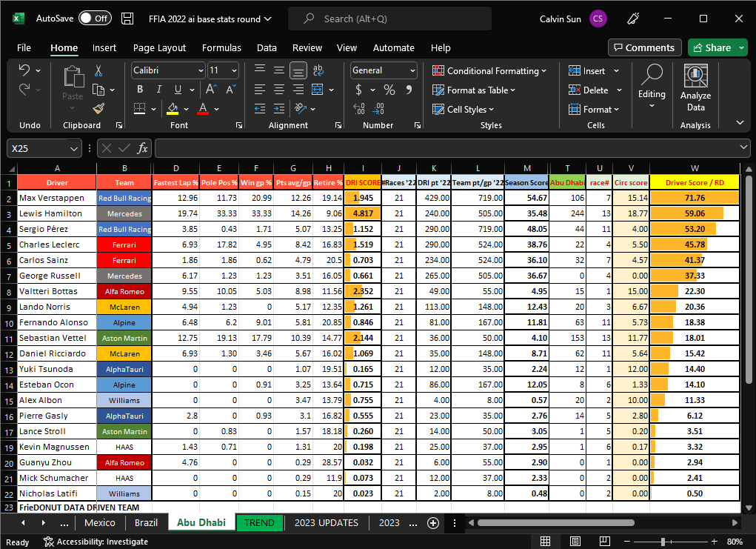Click the Analyze Data icon

pyautogui.click(x=695, y=89)
